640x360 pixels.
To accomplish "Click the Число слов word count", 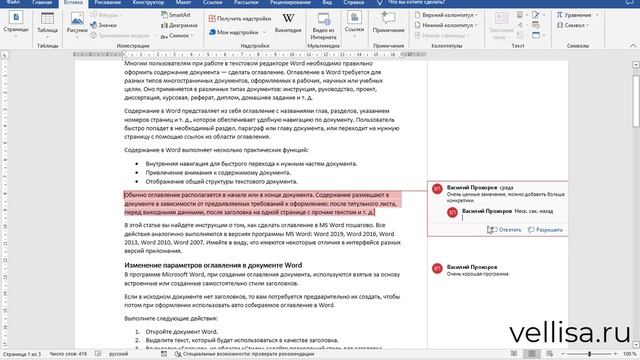I will click(68, 354).
